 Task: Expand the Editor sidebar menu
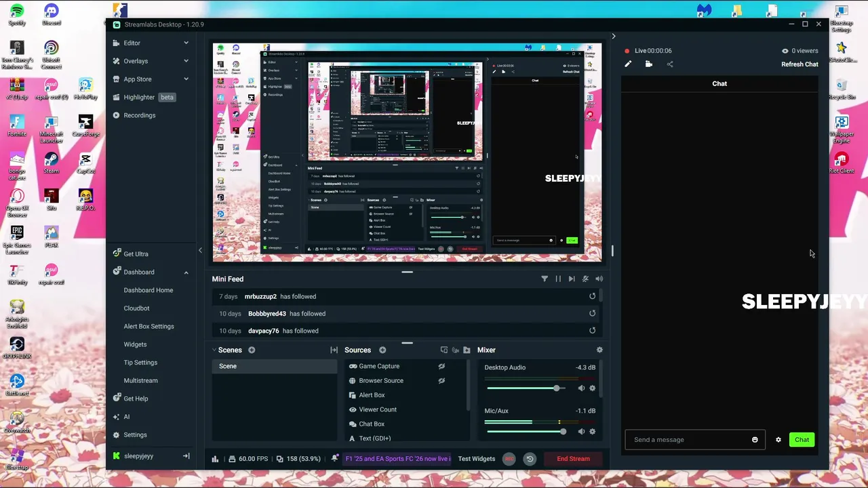point(151,43)
